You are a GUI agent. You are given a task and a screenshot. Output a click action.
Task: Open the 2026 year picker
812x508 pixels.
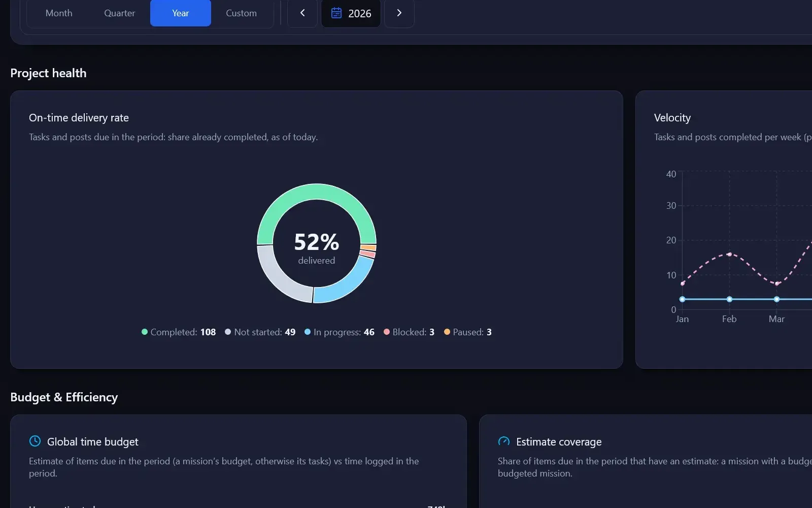pyautogui.click(x=351, y=13)
